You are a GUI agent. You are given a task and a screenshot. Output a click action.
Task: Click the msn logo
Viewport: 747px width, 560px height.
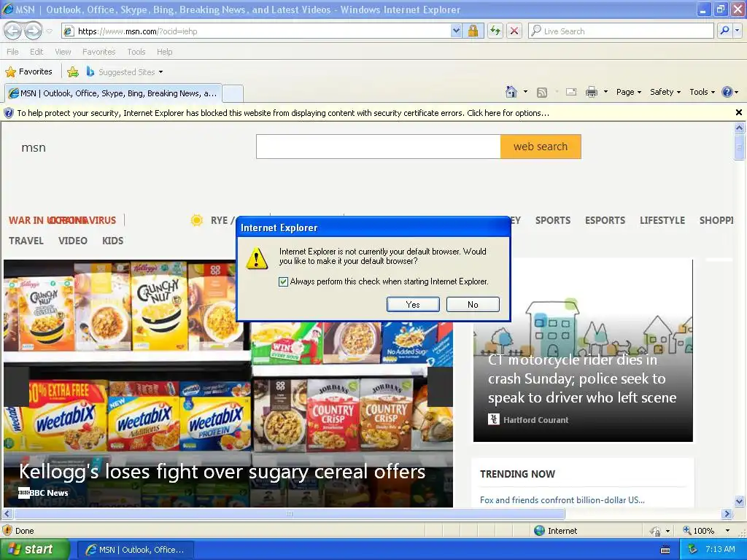click(34, 147)
